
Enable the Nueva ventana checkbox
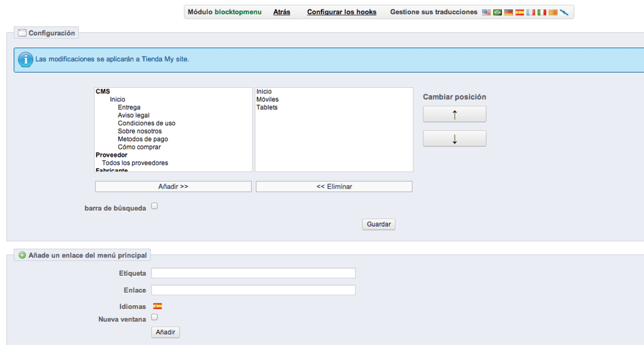[155, 317]
